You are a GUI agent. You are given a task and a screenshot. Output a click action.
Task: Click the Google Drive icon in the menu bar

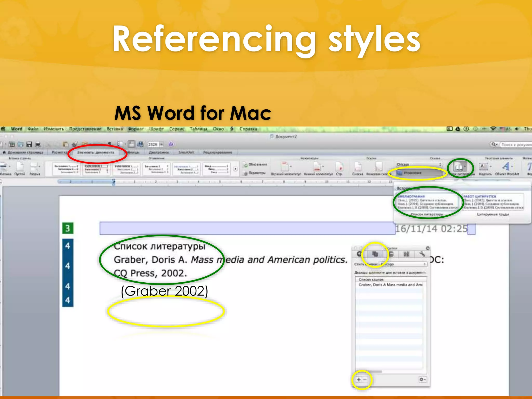458,129
